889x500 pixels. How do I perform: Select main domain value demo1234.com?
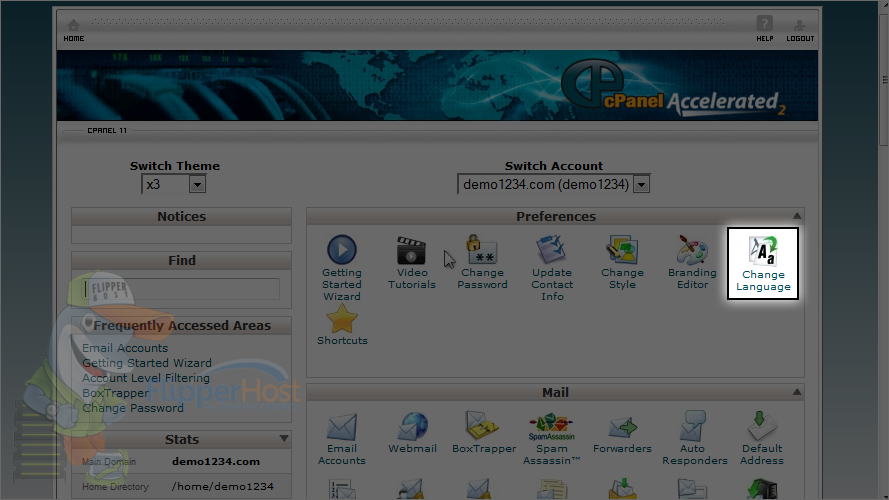point(216,461)
